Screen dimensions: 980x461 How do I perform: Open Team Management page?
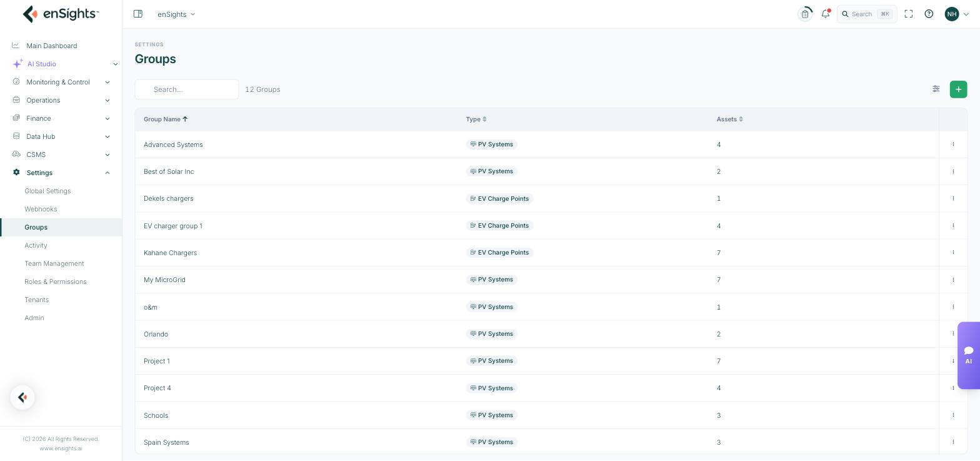click(54, 263)
